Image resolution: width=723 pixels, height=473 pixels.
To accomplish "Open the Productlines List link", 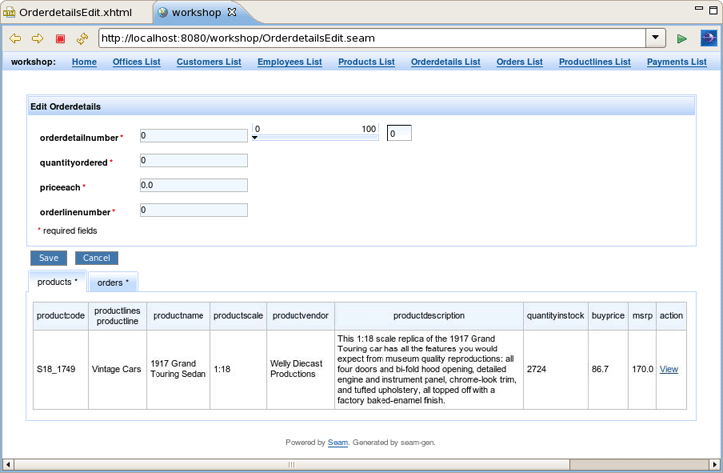I will click(x=594, y=62).
